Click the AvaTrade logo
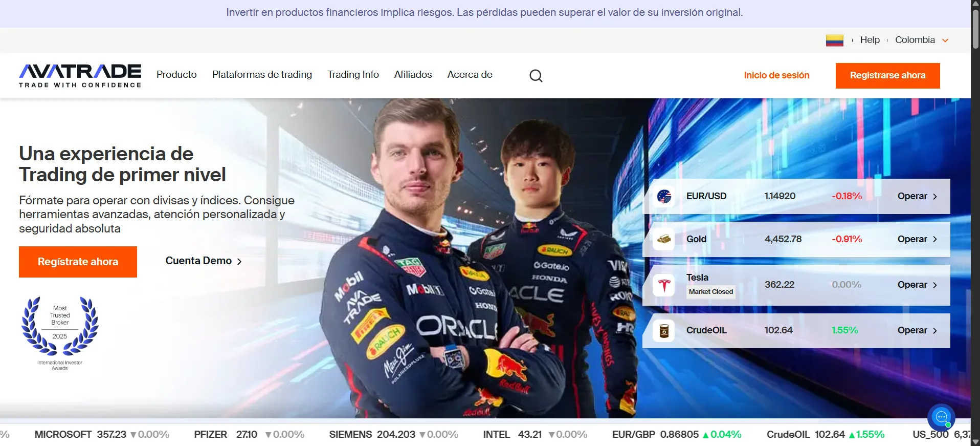This screenshot has height=446, width=980. click(x=80, y=75)
